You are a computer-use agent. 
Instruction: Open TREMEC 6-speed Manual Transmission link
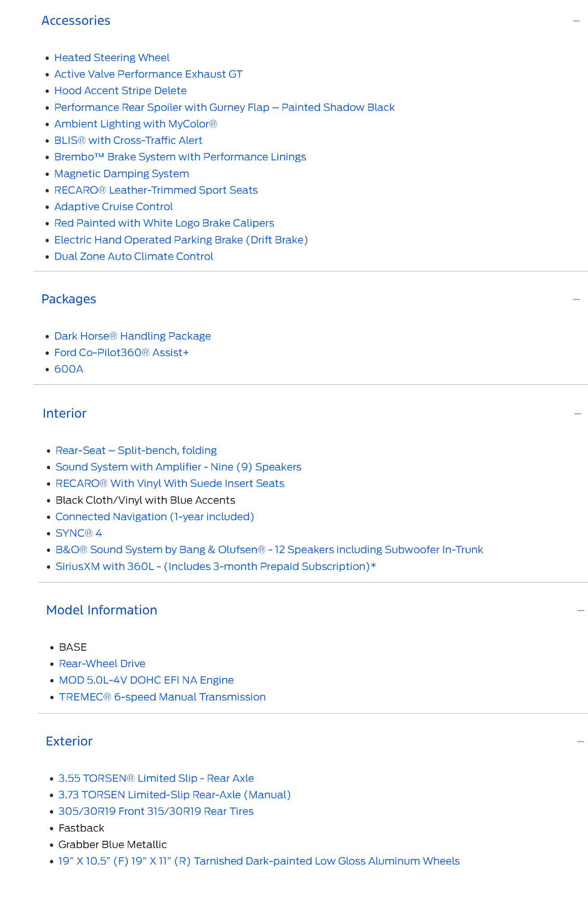pos(162,697)
